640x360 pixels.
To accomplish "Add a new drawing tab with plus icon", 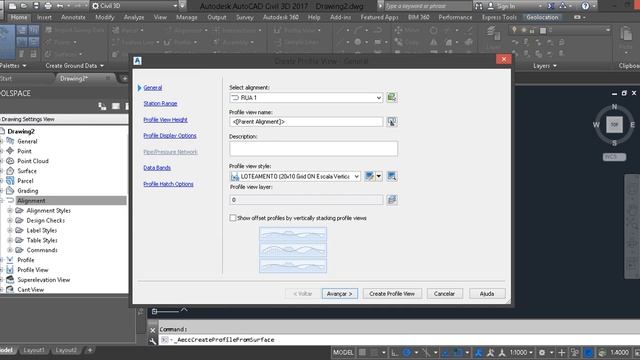I will tap(124, 78).
